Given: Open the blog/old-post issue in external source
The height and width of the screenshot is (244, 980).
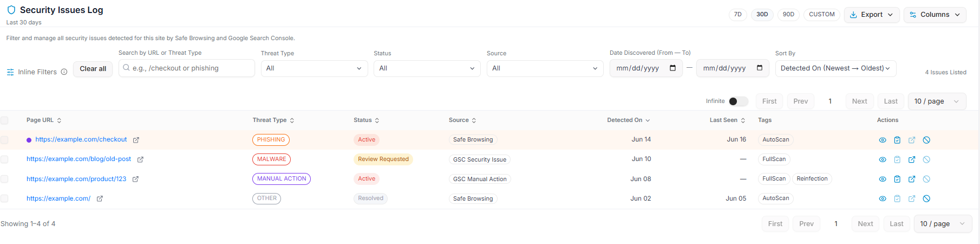Looking at the screenshot, I should (x=912, y=159).
